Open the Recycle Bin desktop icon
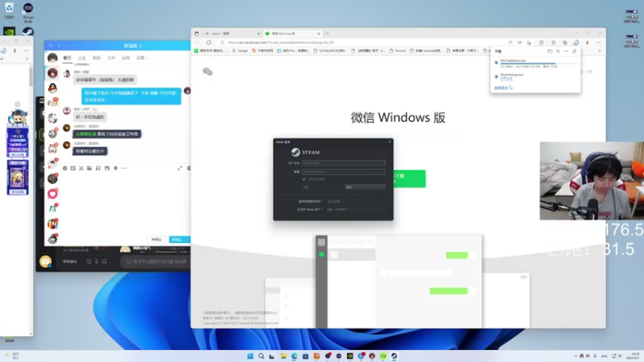This screenshot has height=362, width=644. click(9, 10)
